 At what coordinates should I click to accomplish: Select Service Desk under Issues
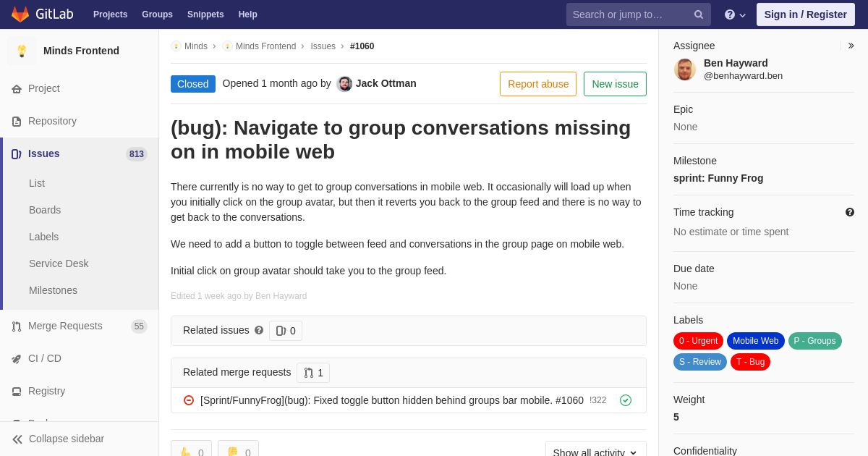pos(59,263)
